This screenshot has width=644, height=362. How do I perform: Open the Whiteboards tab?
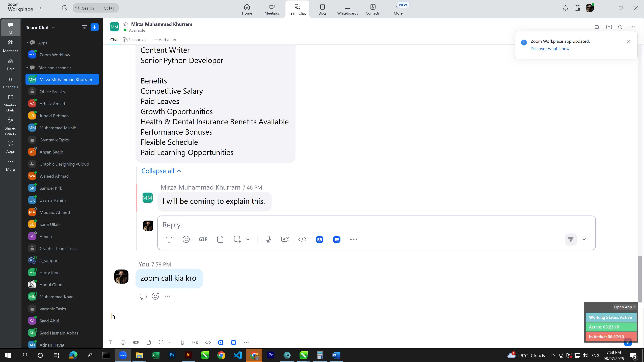[347, 10]
